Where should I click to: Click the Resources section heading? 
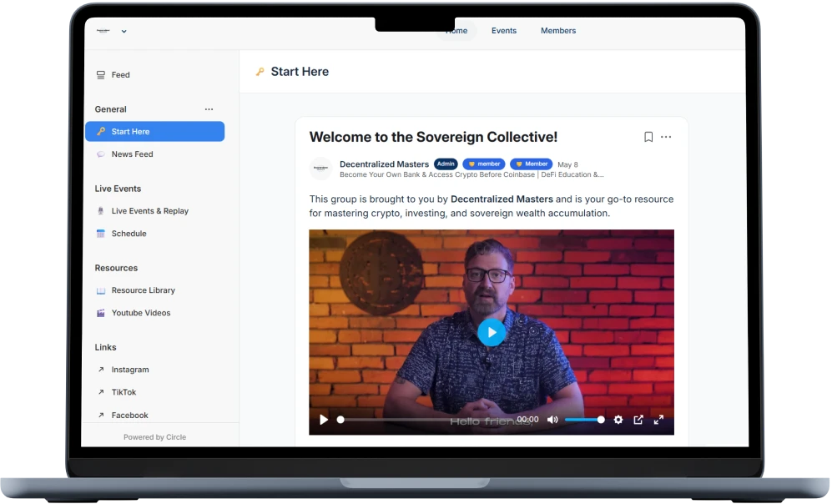[x=116, y=268]
